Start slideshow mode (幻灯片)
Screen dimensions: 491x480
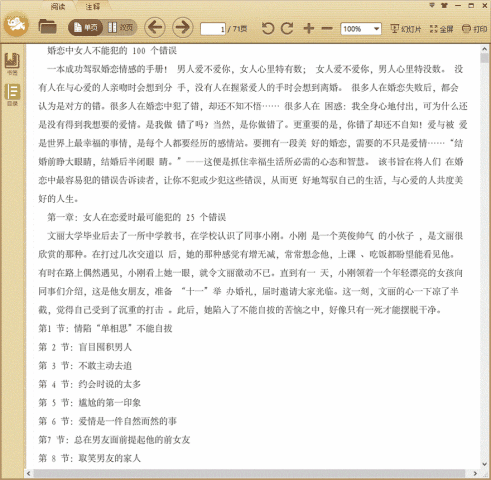[x=405, y=29]
